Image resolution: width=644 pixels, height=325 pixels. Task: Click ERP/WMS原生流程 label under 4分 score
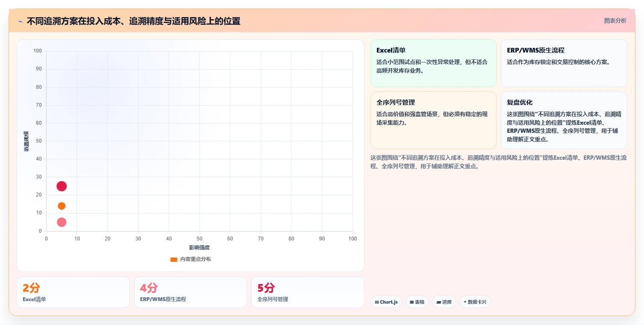pos(163,299)
